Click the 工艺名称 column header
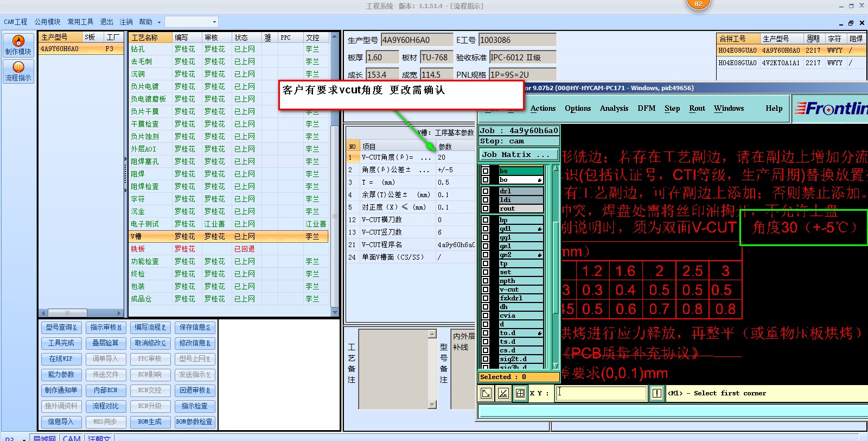 pyautogui.click(x=150, y=37)
